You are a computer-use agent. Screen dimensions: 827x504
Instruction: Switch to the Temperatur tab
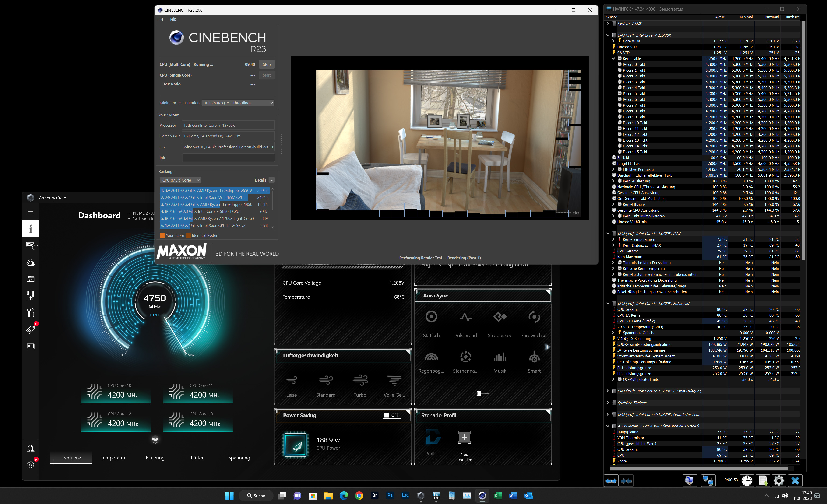[x=113, y=458]
